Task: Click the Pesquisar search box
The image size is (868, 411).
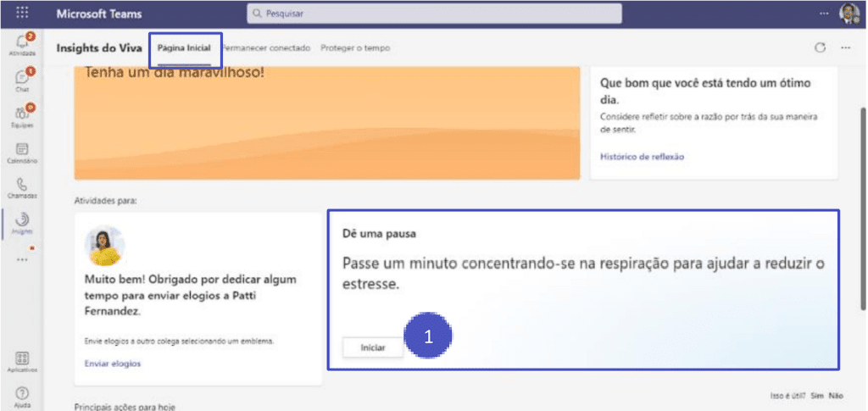Action: pos(434,14)
